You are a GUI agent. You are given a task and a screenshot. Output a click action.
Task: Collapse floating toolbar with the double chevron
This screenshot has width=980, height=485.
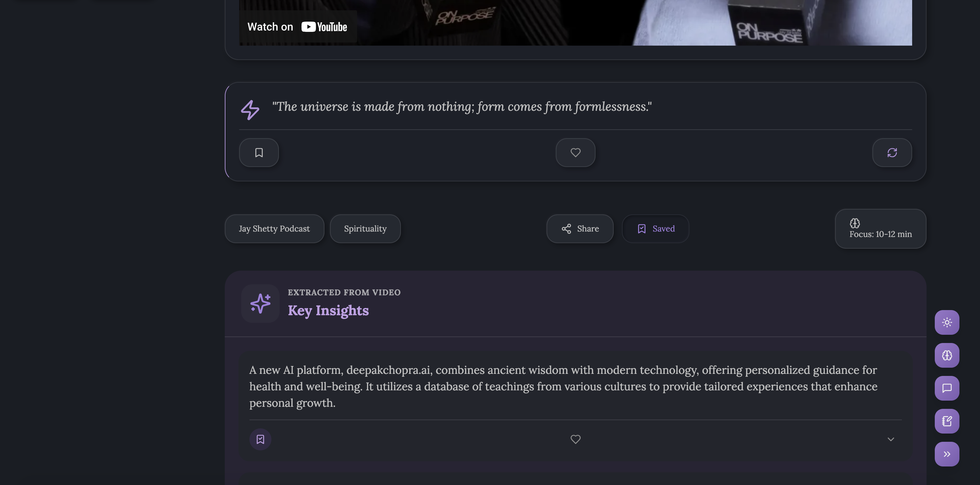click(946, 454)
